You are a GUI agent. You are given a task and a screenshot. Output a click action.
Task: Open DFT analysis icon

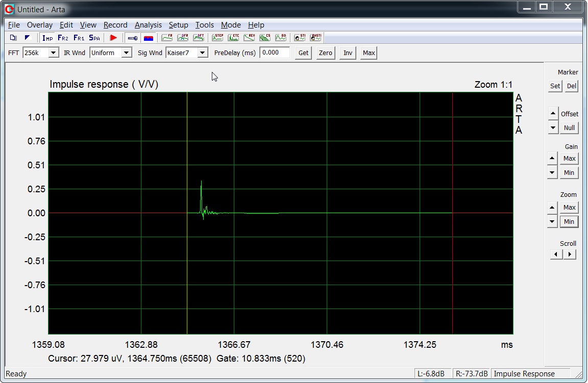[199, 38]
